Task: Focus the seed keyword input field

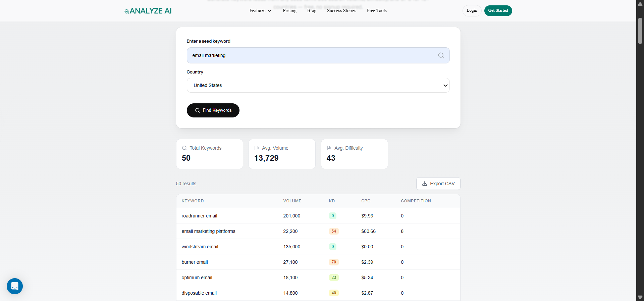Action: pos(318,55)
